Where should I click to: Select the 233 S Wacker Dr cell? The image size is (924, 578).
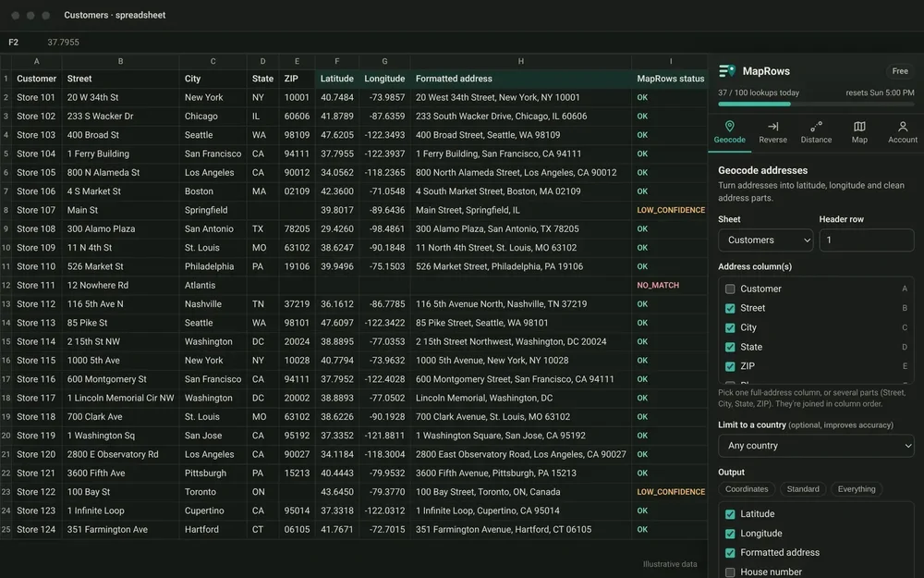[120, 117]
